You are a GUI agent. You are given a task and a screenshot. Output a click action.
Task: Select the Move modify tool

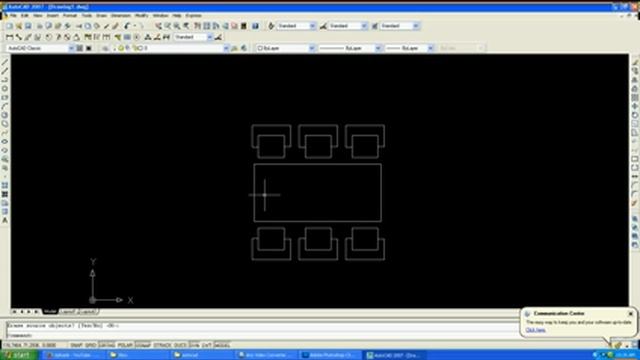[x=635, y=107]
